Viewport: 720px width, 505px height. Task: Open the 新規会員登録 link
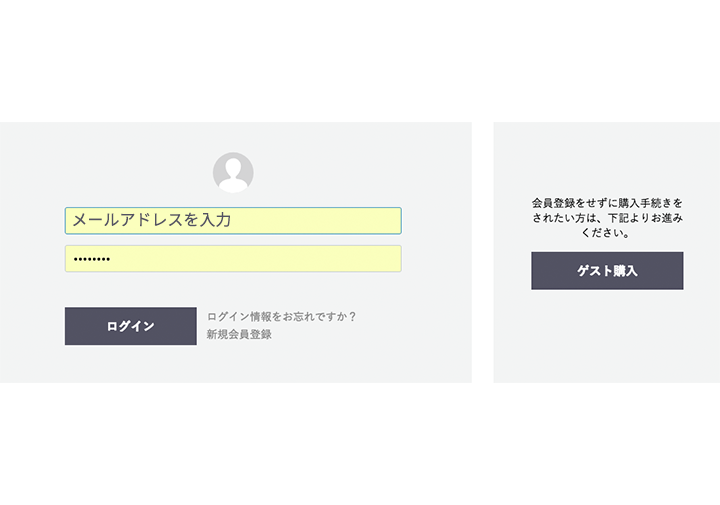pos(239,334)
